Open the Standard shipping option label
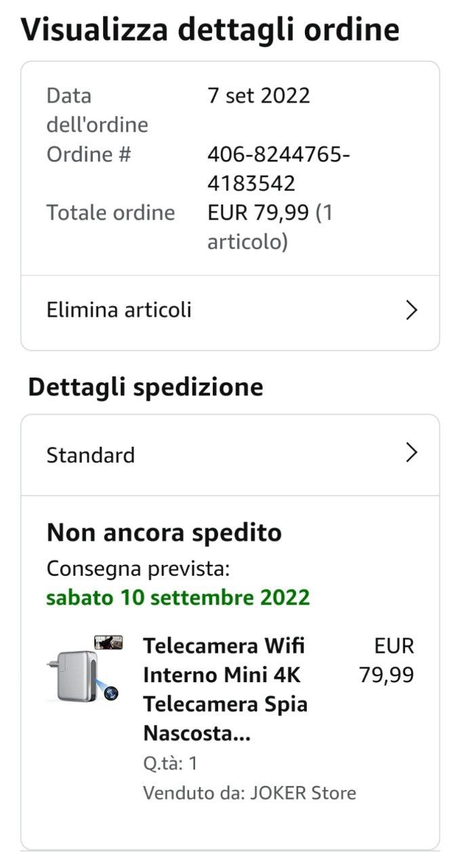 tap(91, 455)
